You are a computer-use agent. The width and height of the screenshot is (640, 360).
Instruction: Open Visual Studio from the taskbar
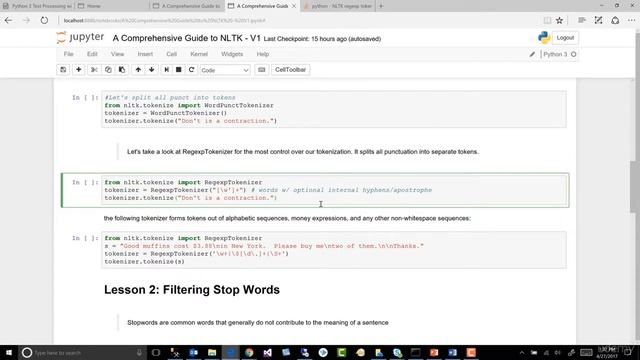click(x=267, y=353)
